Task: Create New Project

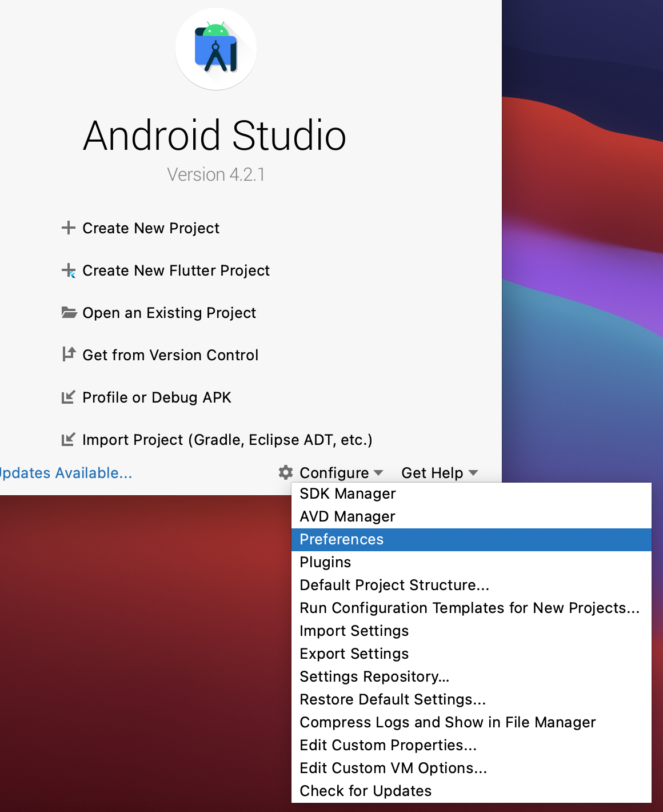Action: coord(151,228)
